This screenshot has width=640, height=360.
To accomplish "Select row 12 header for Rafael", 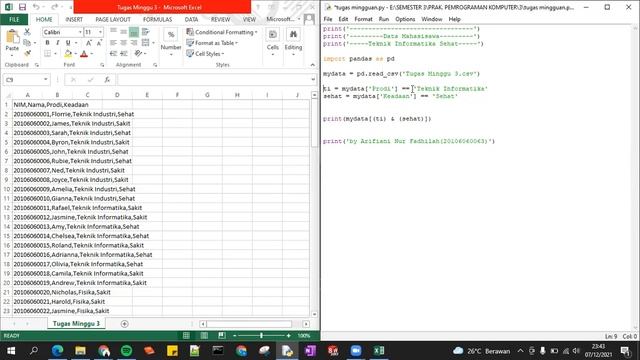I will (x=6, y=208).
